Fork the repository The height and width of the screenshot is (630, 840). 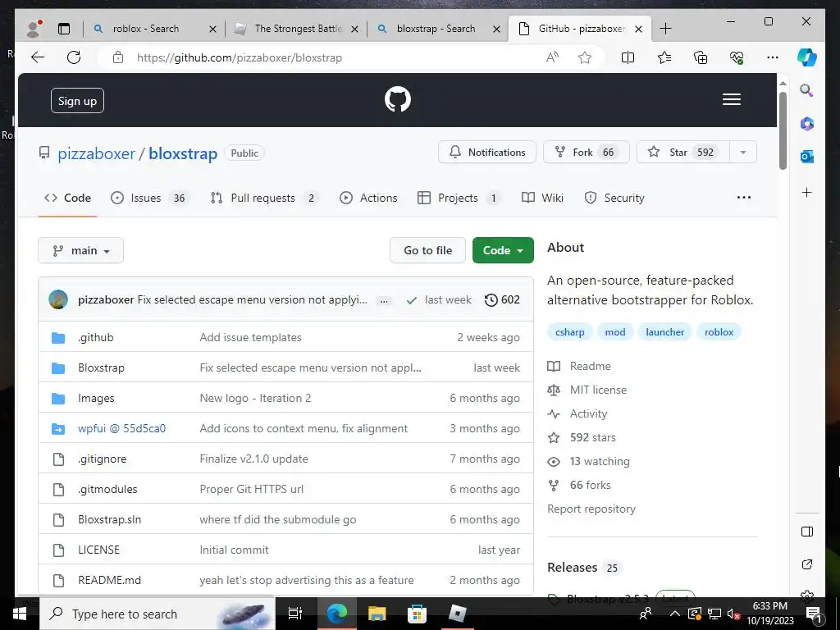(x=586, y=152)
